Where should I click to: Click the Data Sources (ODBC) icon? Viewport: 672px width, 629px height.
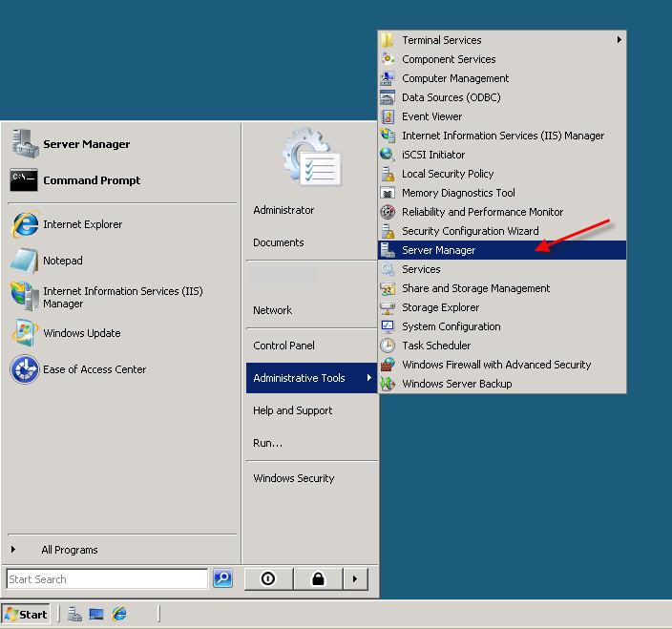point(388,97)
